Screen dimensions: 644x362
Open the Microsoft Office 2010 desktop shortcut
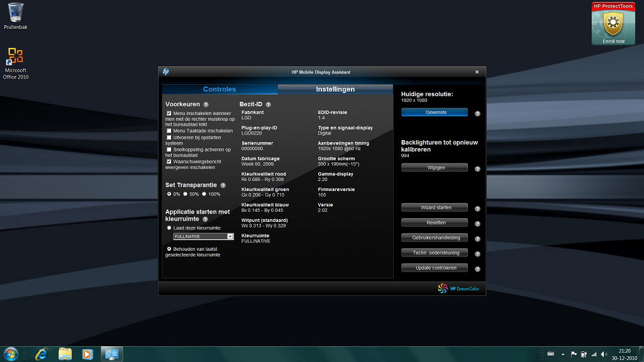click(x=16, y=63)
